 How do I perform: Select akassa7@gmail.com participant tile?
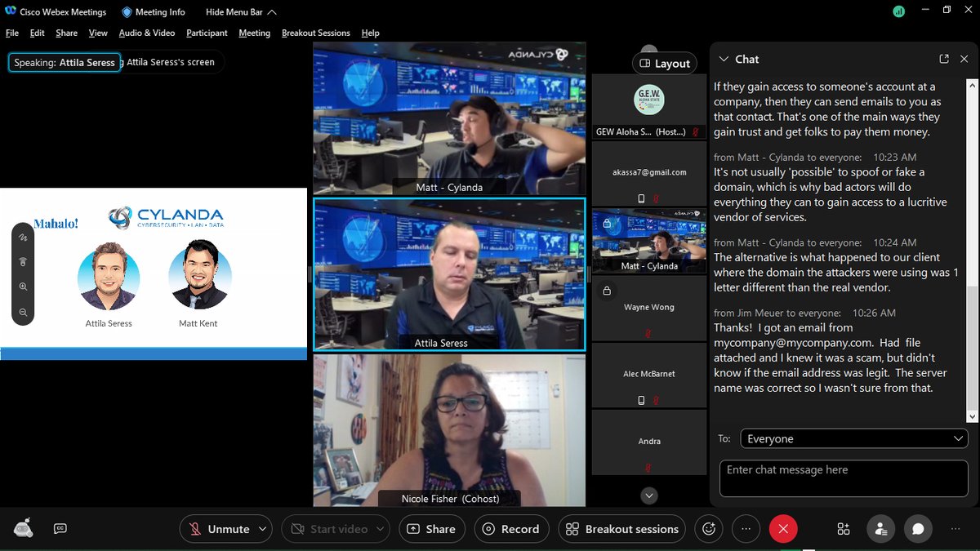coord(649,173)
